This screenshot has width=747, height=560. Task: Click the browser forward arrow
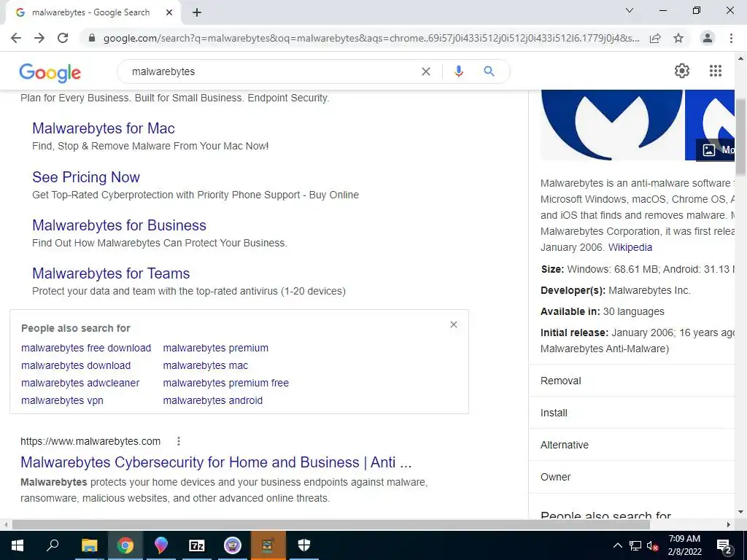click(x=39, y=38)
